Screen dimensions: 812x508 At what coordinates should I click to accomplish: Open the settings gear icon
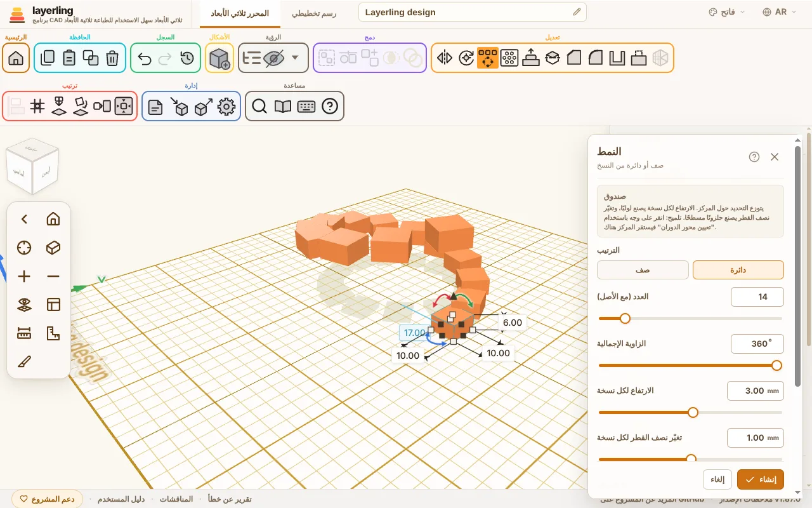226,106
